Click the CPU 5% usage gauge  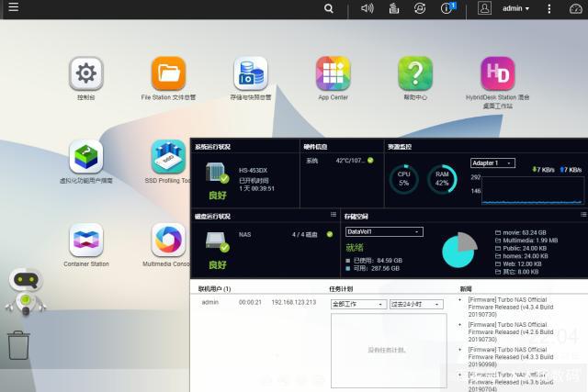[x=404, y=179]
